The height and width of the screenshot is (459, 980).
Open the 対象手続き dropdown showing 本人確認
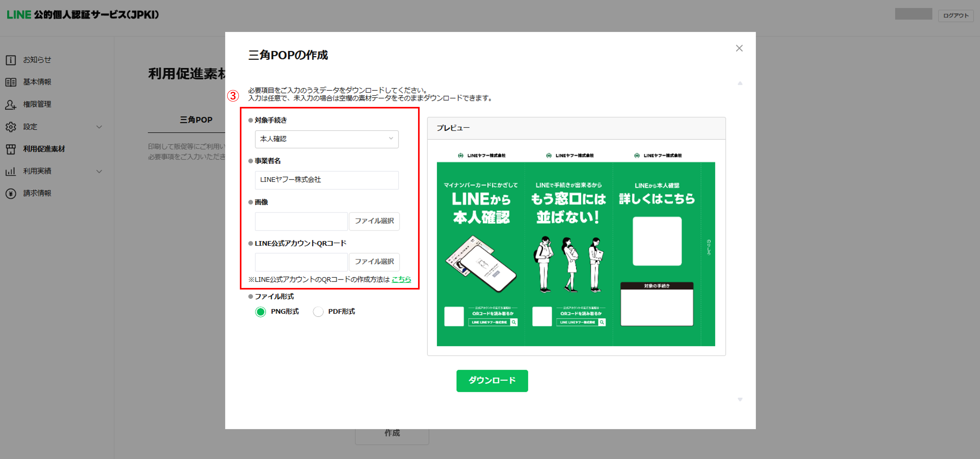pyautogui.click(x=327, y=139)
